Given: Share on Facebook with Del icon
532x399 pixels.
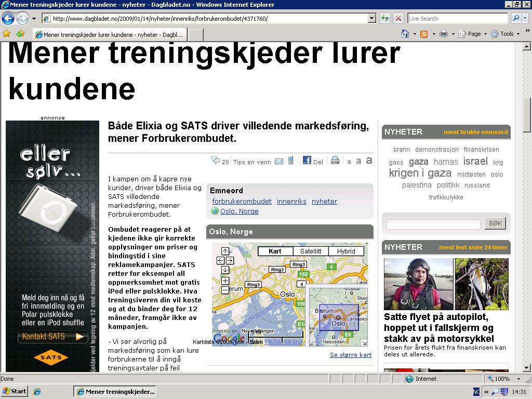Looking at the screenshot, I should [x=307, y=160].
